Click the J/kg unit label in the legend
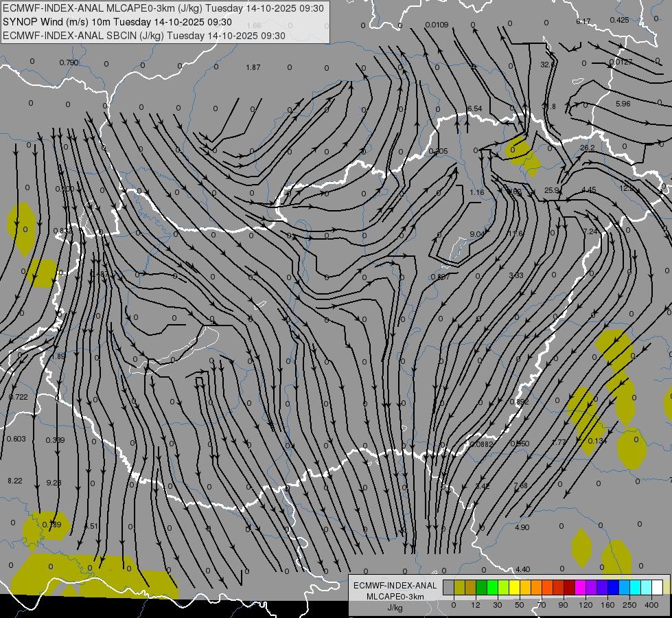The image size is (672, 618). pos(395,608)
